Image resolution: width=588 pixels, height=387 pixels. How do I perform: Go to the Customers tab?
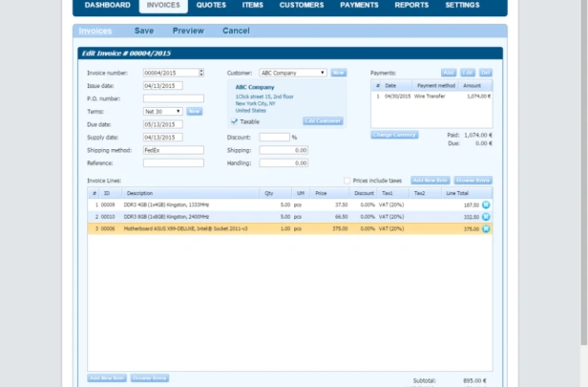coord(302,5)
